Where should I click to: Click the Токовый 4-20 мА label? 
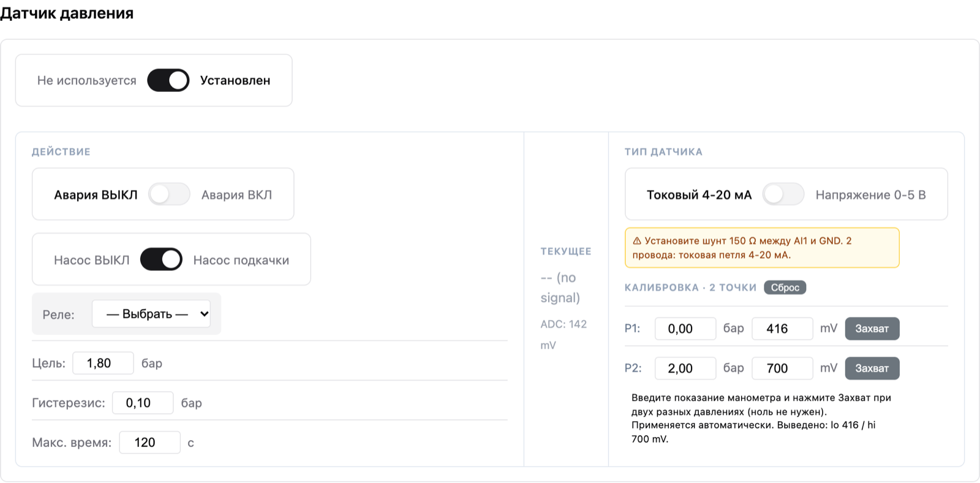point(699,195)
